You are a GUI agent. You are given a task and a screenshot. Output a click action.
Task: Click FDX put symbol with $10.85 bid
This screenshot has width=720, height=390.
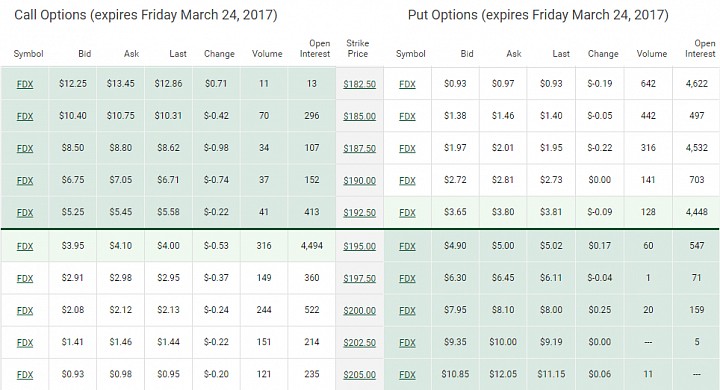[x=407, y=375]
